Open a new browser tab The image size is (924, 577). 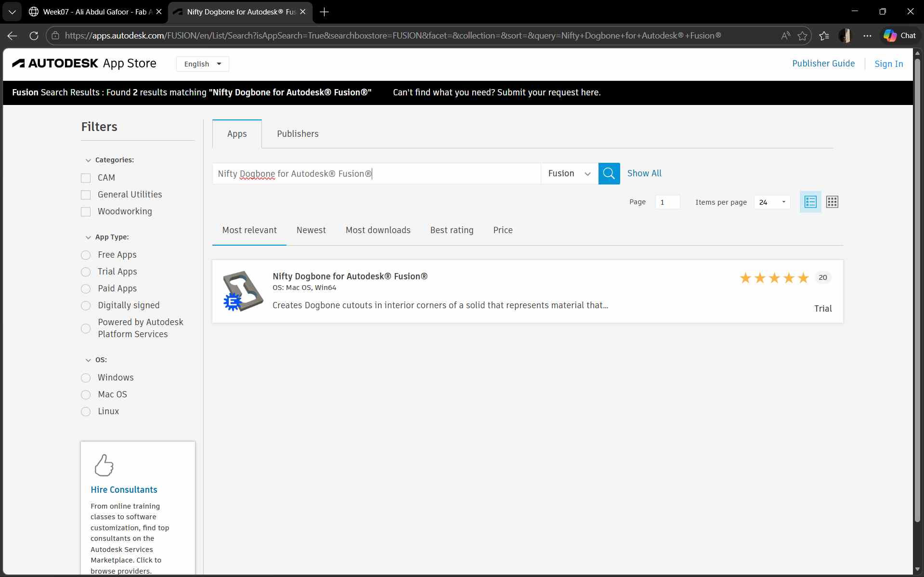coord(325,12)
